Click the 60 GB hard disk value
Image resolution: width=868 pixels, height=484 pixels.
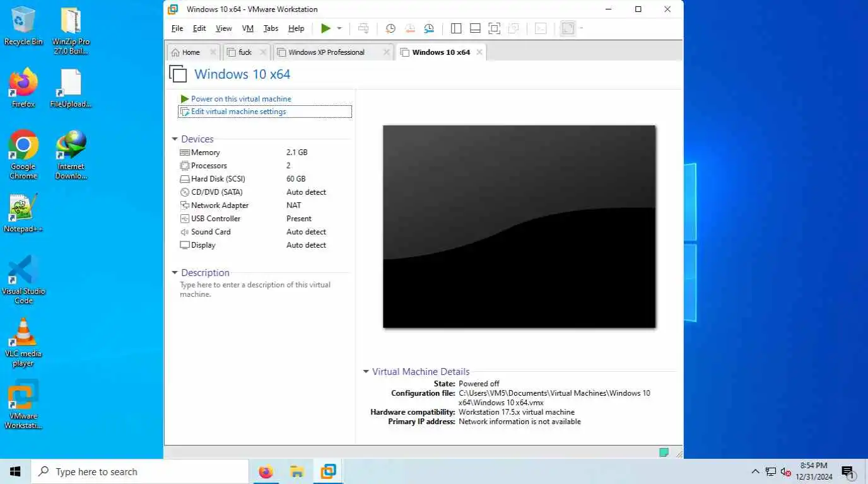coord(296,179)
